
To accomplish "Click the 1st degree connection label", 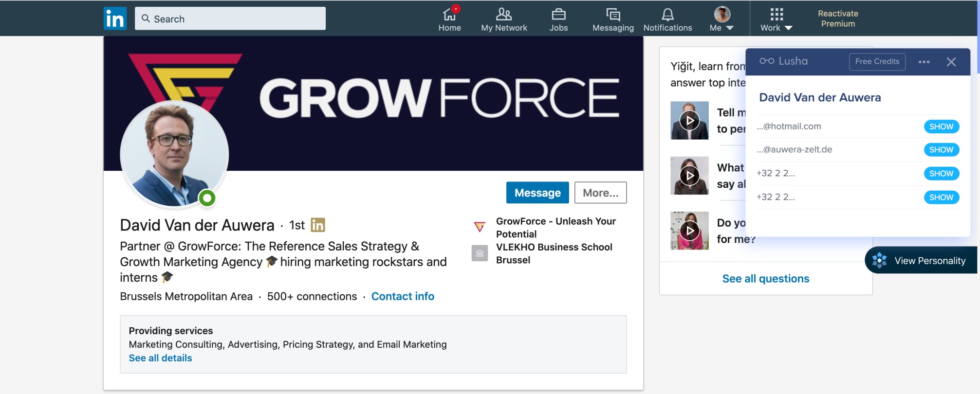I will 297,225.
